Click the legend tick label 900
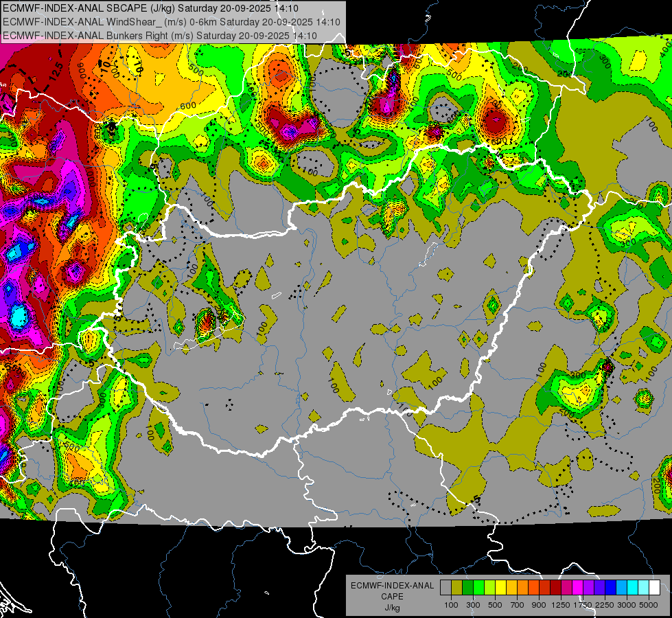 [x=539, y=605]
